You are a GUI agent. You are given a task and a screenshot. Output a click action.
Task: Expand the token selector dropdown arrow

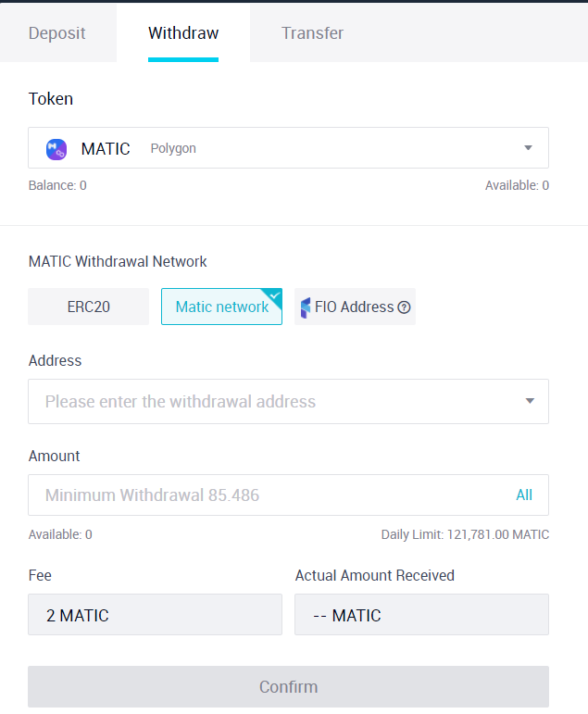[528, 148]
